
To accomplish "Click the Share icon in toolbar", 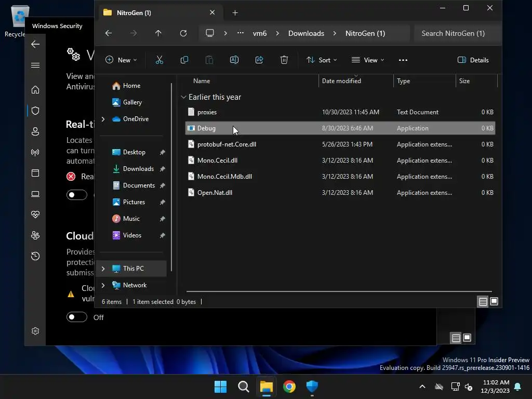I will (259, 60).
